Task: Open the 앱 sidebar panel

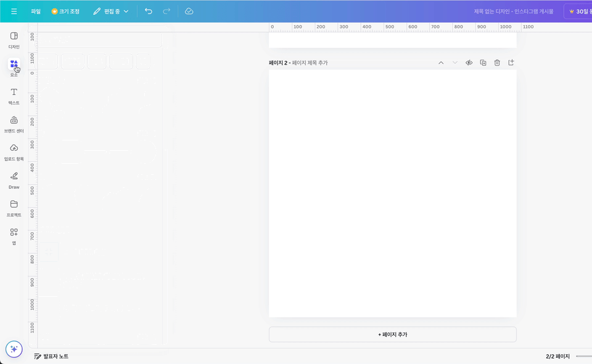Action: (x=14, y=235)
